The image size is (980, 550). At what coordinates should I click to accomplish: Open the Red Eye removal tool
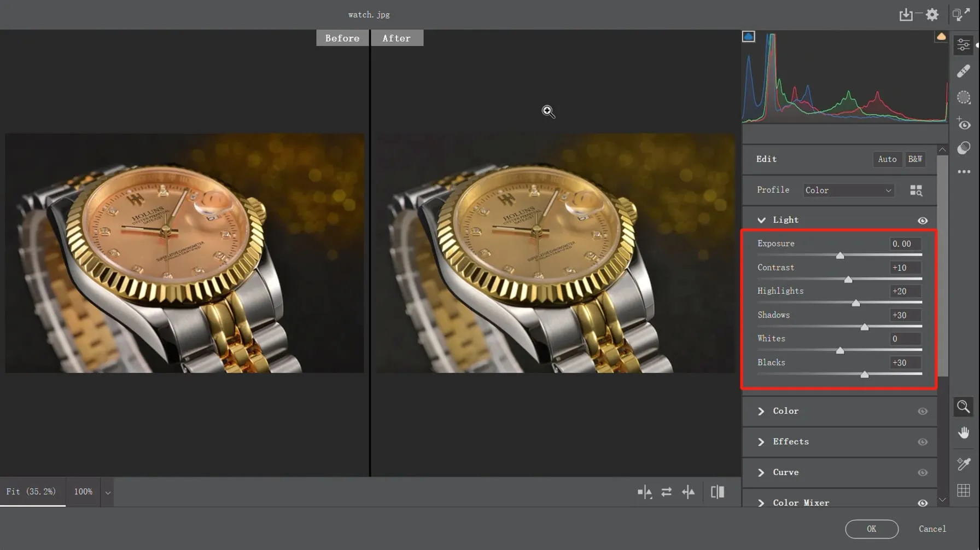click(964, 124)
